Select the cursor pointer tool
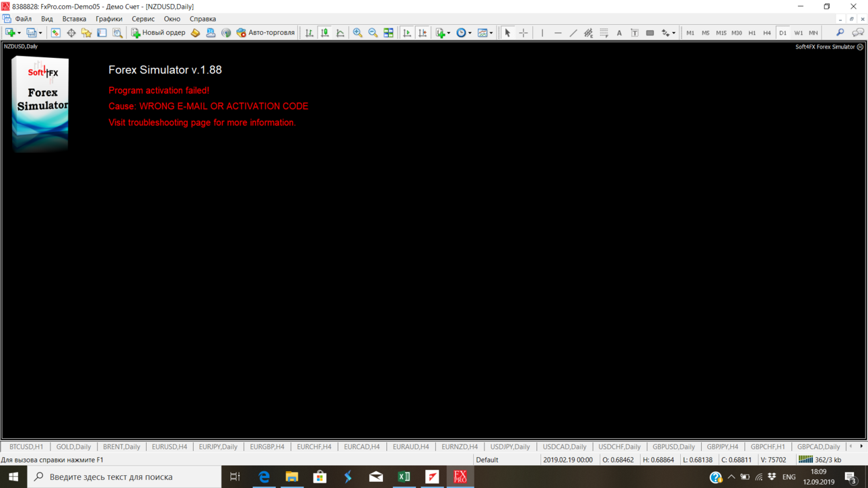 [508, 32]
